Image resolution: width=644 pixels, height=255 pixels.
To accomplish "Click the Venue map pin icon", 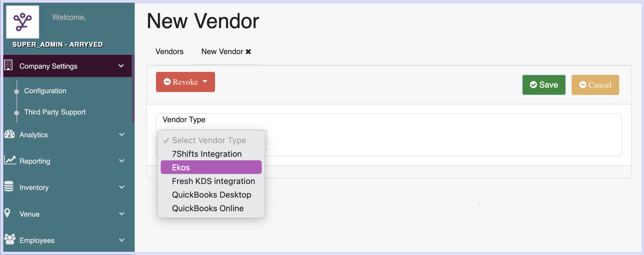I will coord(7,213).
